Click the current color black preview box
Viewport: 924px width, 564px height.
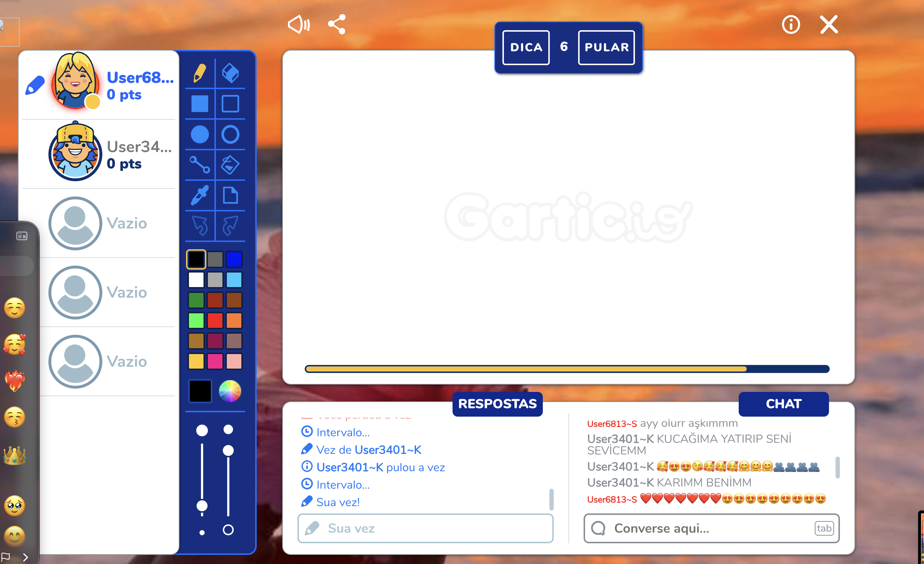pyautogui.click(x=200, y=391)
